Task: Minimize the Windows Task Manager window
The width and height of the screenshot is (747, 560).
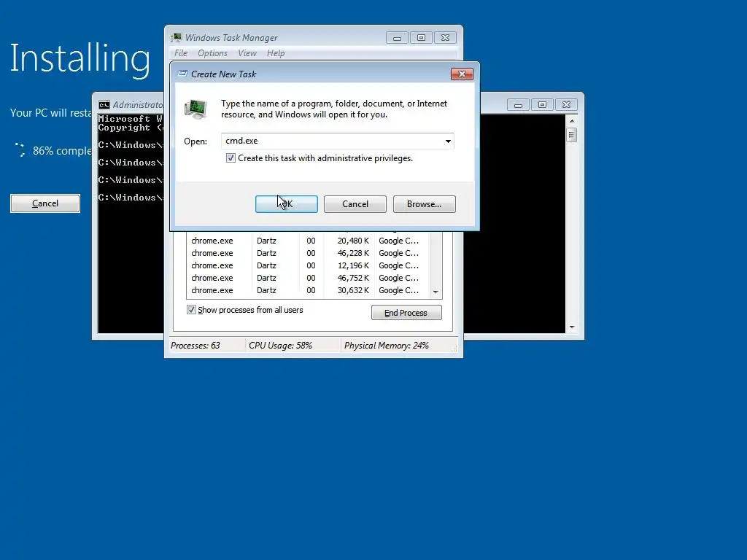Action: coord(397,38)
